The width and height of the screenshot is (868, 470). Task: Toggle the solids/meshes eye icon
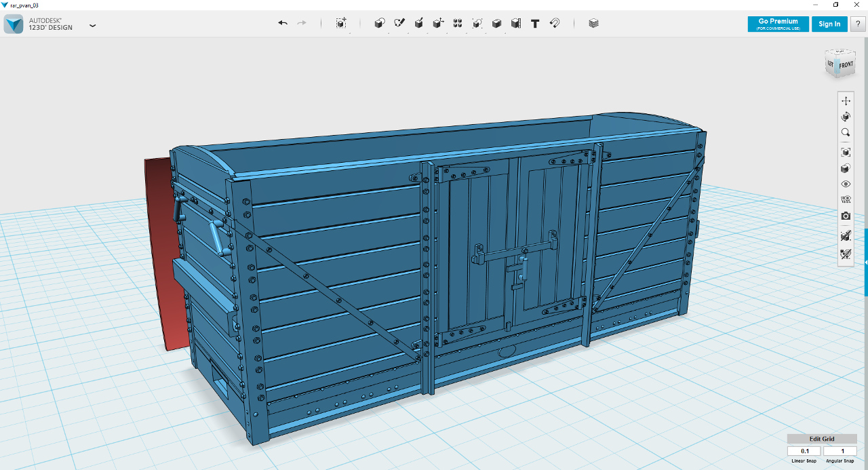click(x=846, y=184)
